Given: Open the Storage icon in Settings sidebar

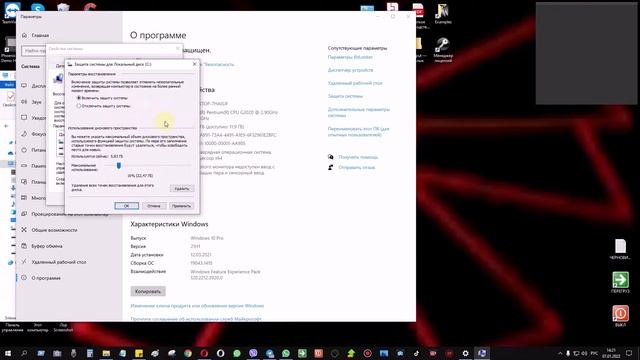Looking at the screenshot, I should (x=24, y=166).
